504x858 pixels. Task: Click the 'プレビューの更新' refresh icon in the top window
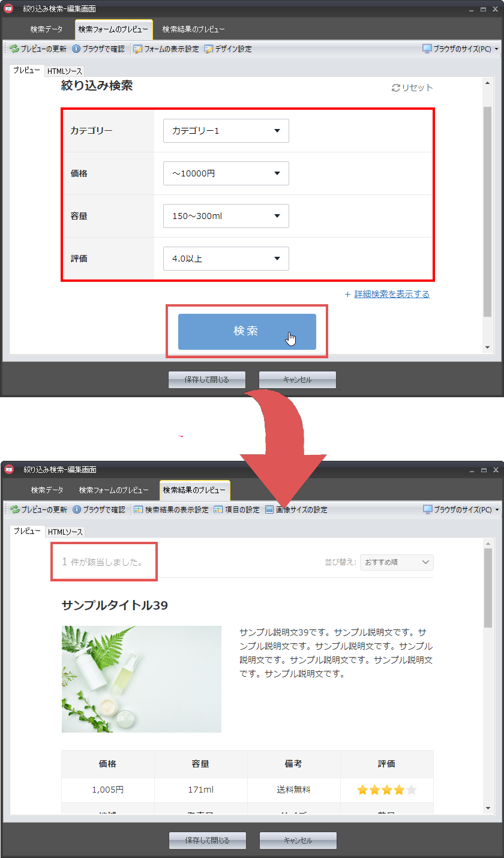pos(14,49)
